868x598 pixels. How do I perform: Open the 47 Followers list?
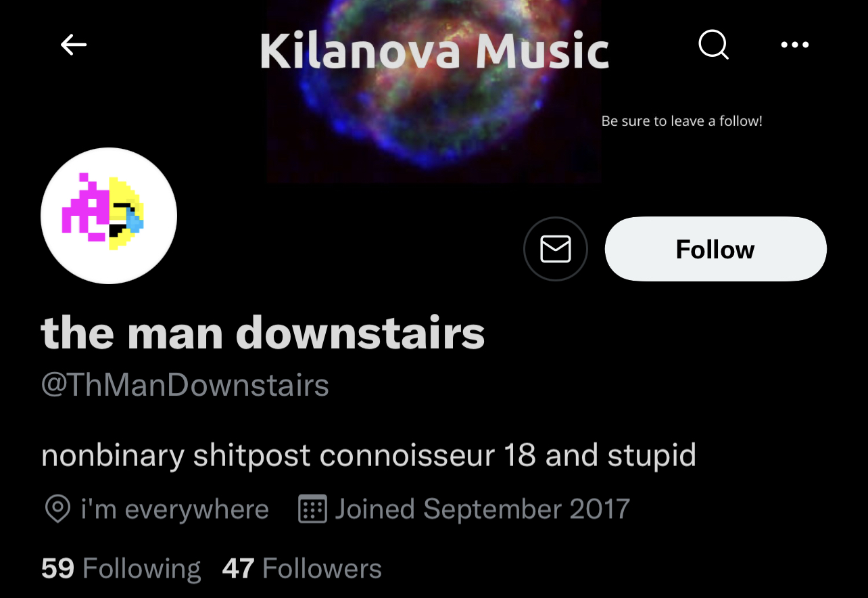click(x=302, y=568)
